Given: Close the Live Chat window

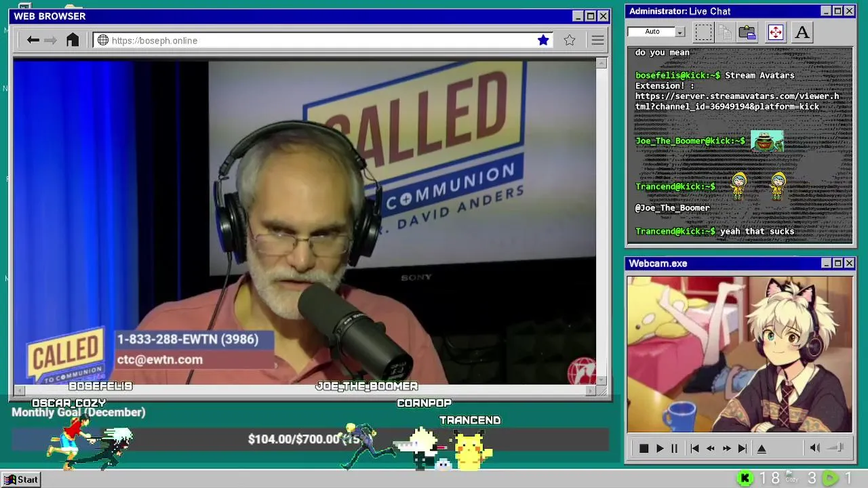Looking at the screenshot, I should (849, 11).
